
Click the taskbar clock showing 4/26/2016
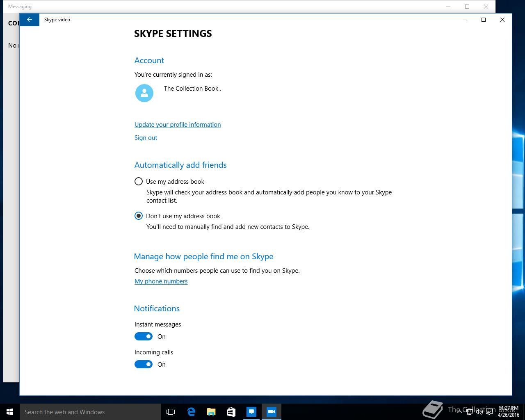[x=509, y=412]
